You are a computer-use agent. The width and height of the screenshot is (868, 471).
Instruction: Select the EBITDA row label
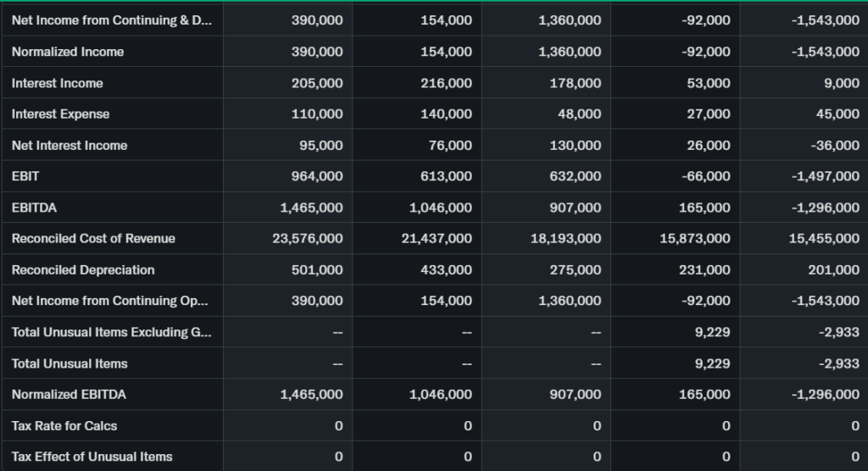(x=34, y=208)
